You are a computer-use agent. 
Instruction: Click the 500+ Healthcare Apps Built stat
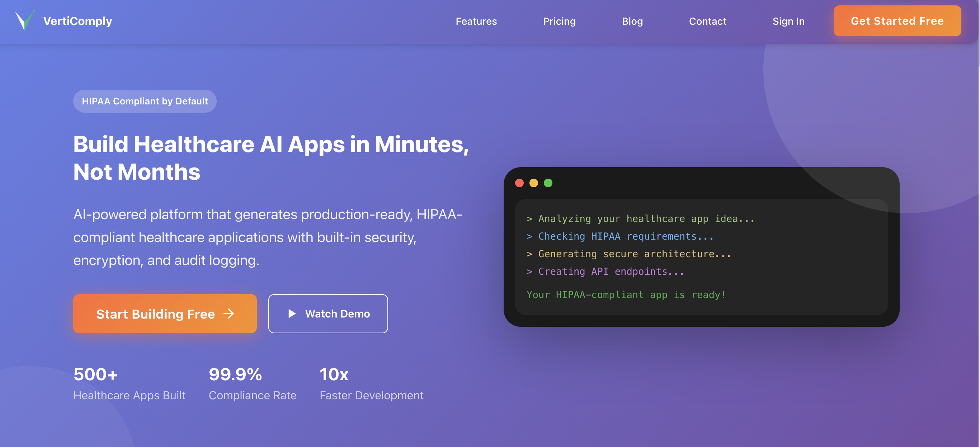click(129, 384)
